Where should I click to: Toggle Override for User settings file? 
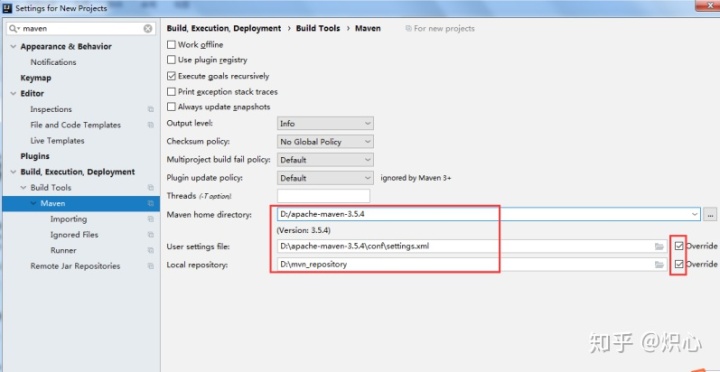(x=679, y=246)
